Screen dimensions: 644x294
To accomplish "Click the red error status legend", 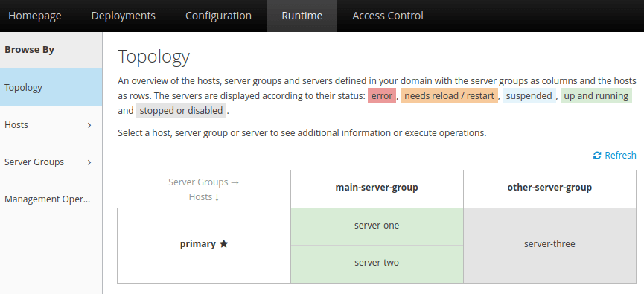I will 381,96.
